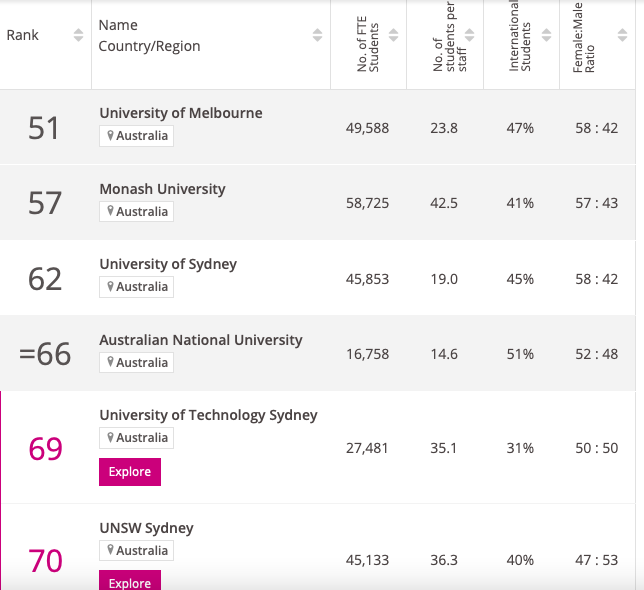Image resolution: width=644 pixels, height=590 pixels.
Task: Select international students value 40%
Action: pyautogui.click(x=520, y=560)
